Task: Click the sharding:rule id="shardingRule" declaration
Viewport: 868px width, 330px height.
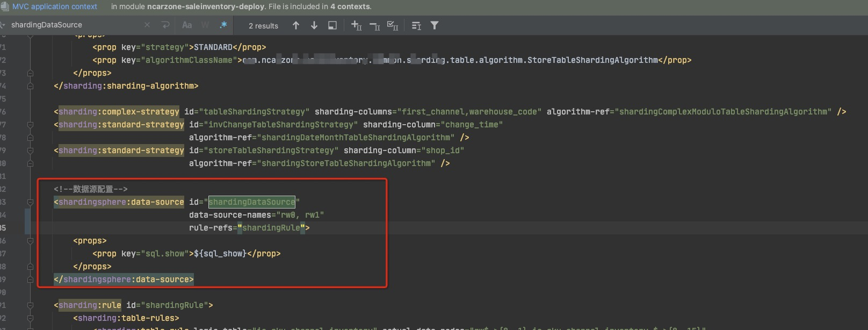Action: (133, 305)
